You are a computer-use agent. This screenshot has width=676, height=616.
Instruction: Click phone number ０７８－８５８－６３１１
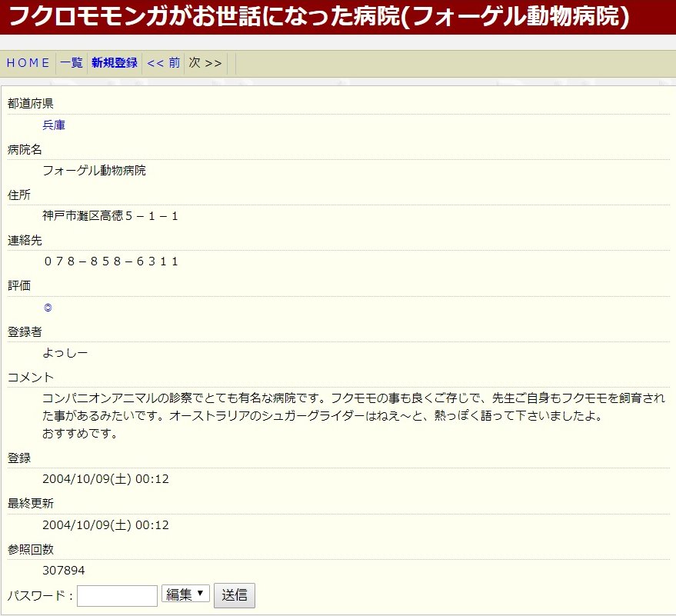click(x=111, y=261)
